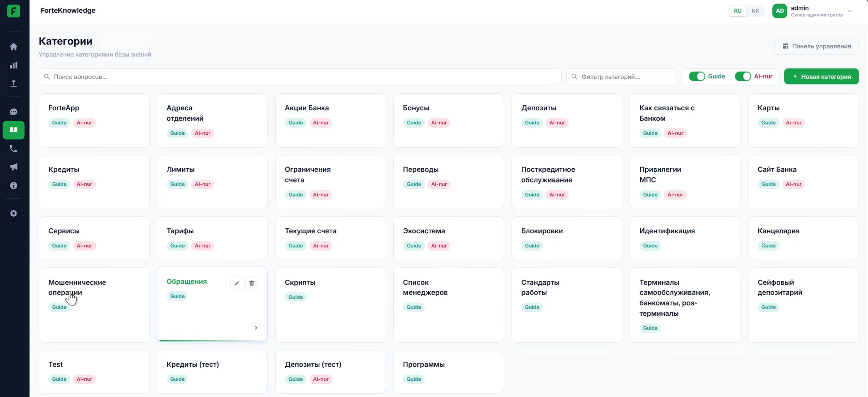868x397 pixels.
Task: Click the ForteKnowledge green logo icon
Action: click(x=13, y=11)
